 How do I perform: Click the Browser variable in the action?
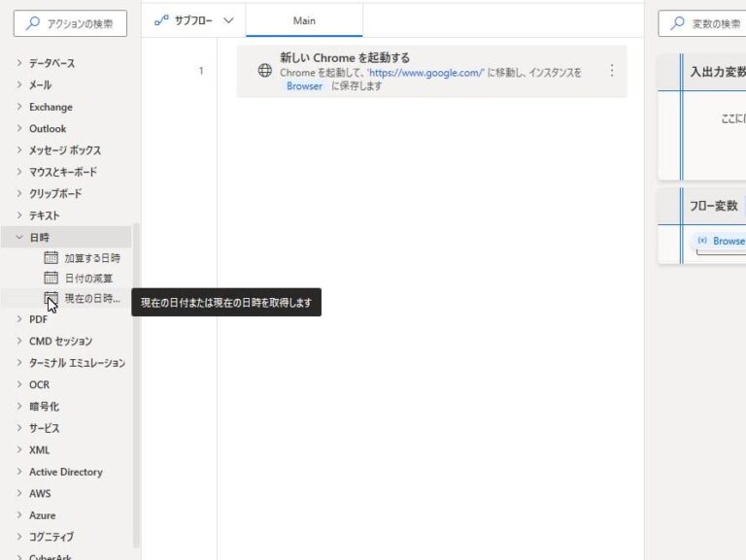click(x=304, y=86)
